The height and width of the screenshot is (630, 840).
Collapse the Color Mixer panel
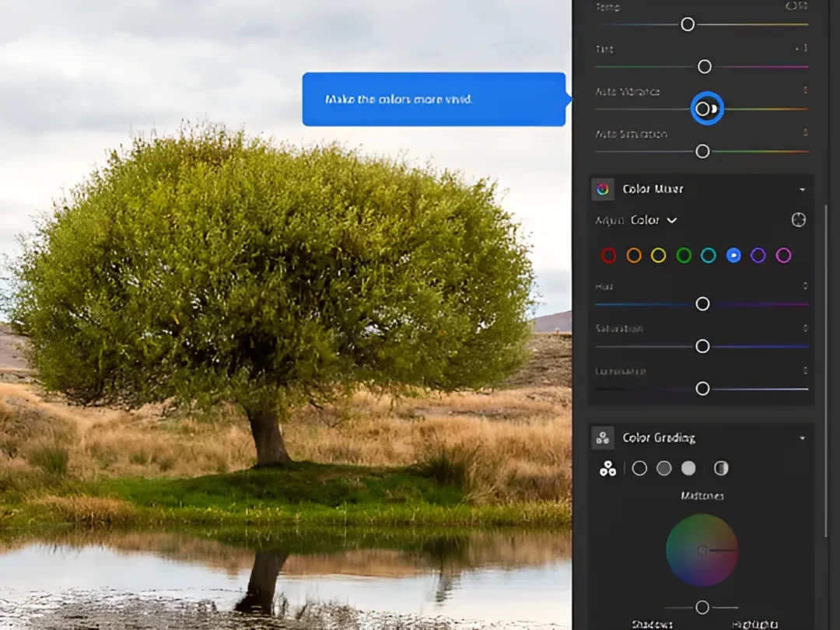801,188
